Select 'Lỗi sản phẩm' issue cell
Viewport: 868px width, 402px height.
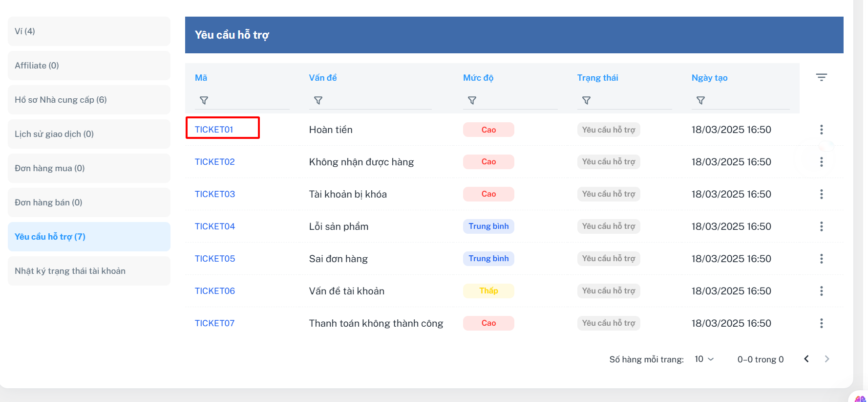[339, 226]
